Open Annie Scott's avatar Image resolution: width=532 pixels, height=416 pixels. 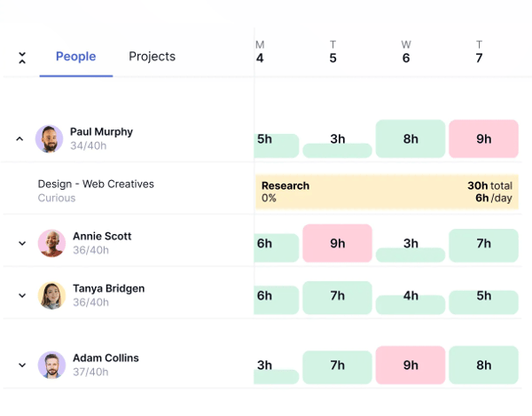coord(51,243)
